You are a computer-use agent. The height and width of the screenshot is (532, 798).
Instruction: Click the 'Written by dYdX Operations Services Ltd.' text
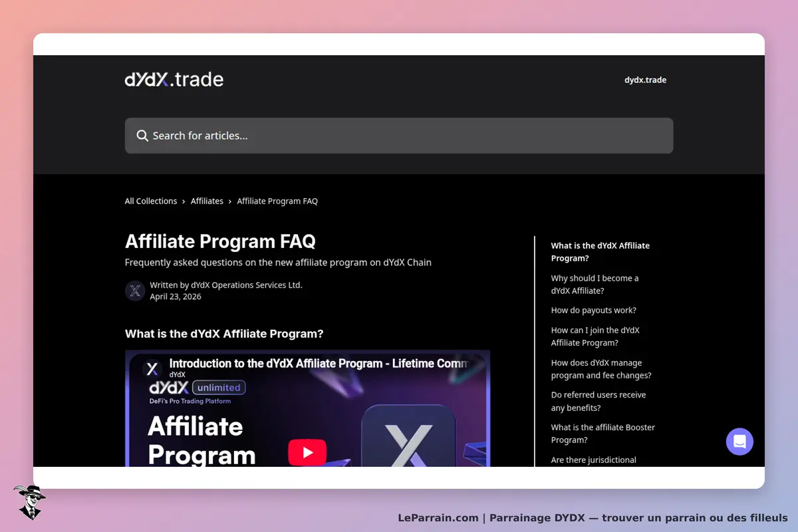tap(226, 285)
